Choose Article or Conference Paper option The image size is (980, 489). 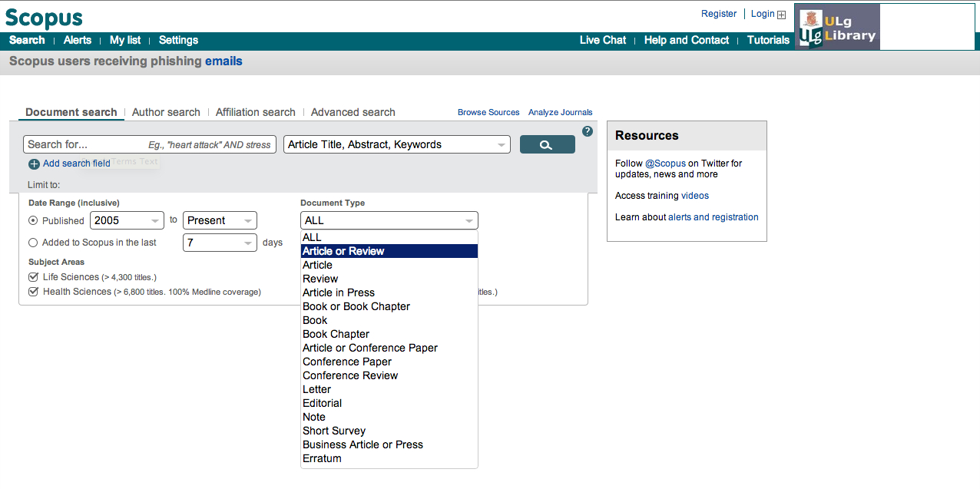tap(389, 348)
